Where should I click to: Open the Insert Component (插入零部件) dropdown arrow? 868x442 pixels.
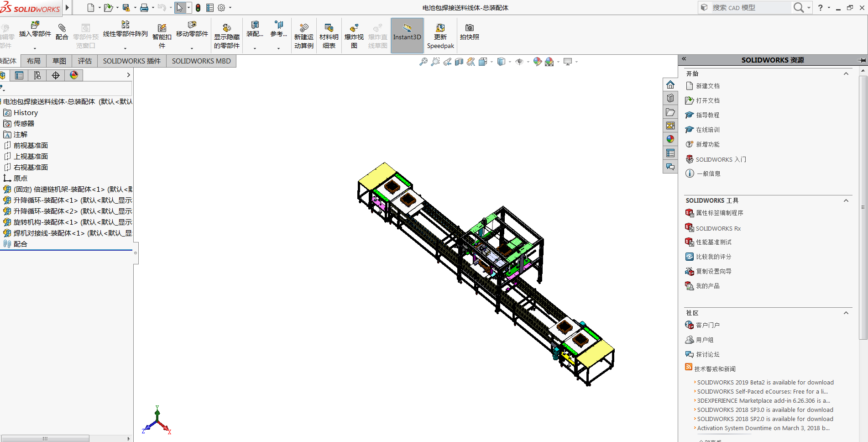coord(35,48)
